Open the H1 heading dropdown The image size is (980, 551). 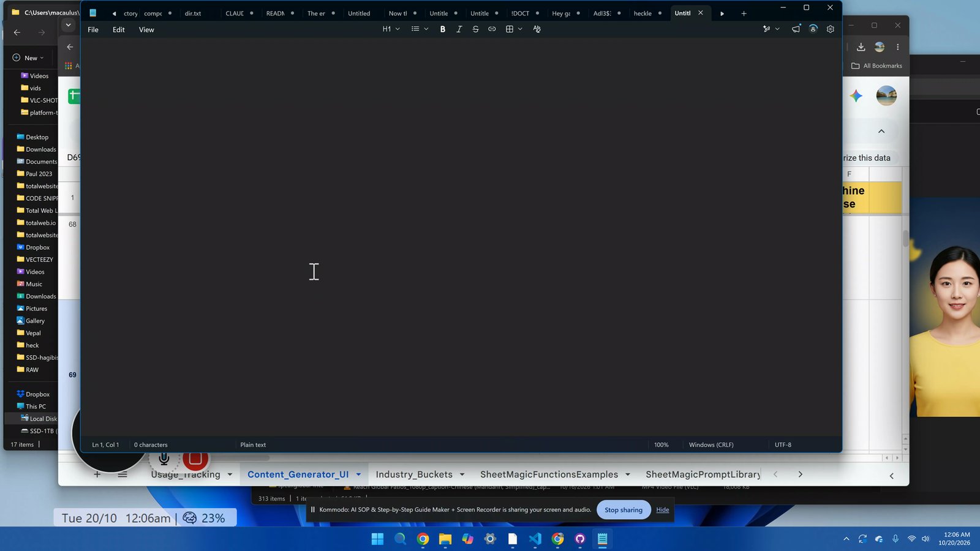[391, 29]
